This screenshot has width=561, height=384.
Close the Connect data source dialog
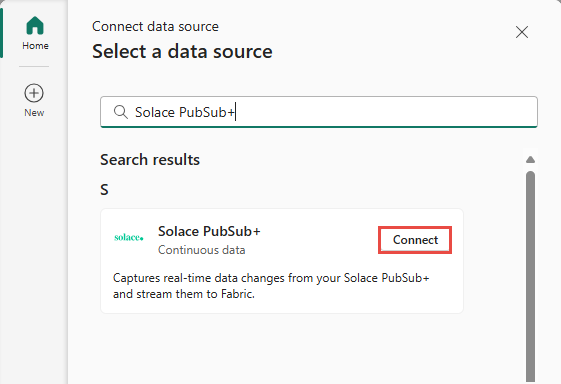pyautogui.click(x=522, y=32)
